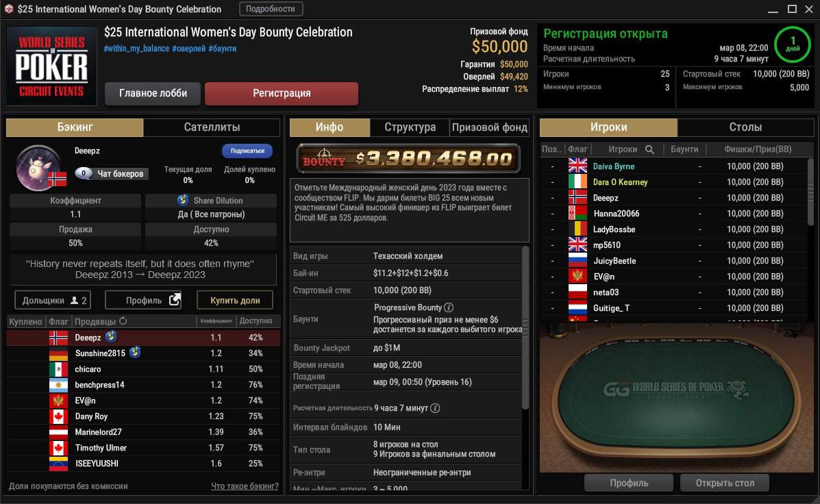Click Share Dilution coin icon
This screenshot has width=820, height=504.
(x=182, y=200)
